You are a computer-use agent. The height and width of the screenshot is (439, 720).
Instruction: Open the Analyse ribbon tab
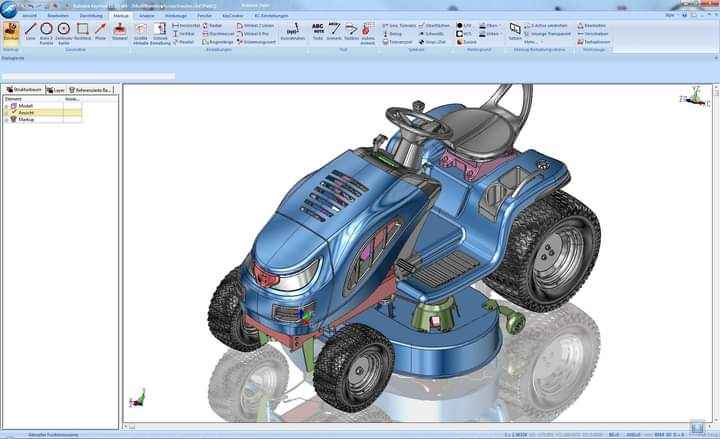[x=148, y=16]
